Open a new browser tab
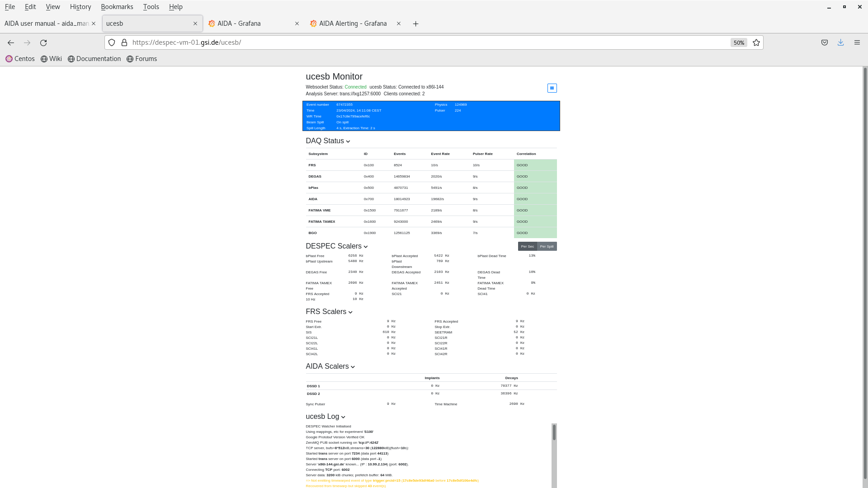The height and width of the screenshot is (488, 868). pyautogui.click(x=415, y=24)
